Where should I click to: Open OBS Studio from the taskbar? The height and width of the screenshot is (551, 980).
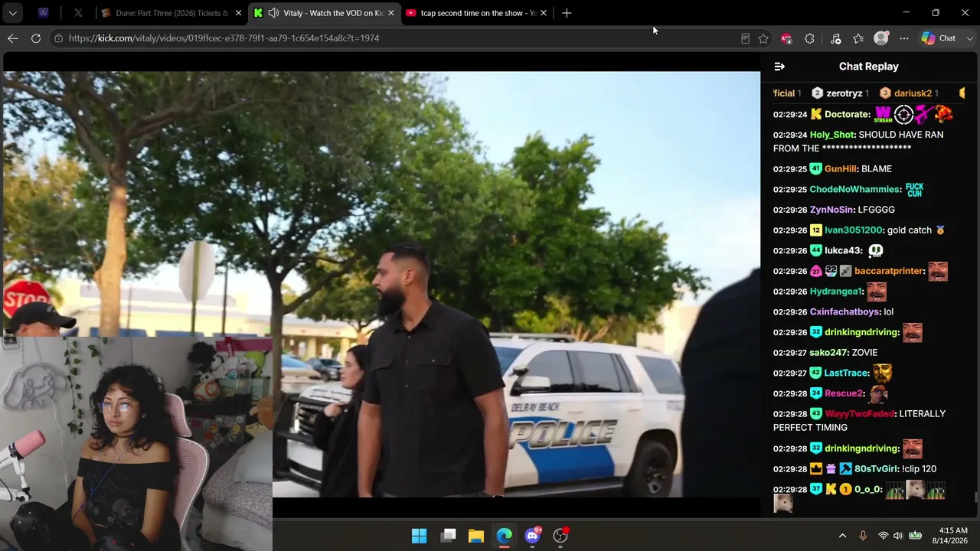(560, 536)
